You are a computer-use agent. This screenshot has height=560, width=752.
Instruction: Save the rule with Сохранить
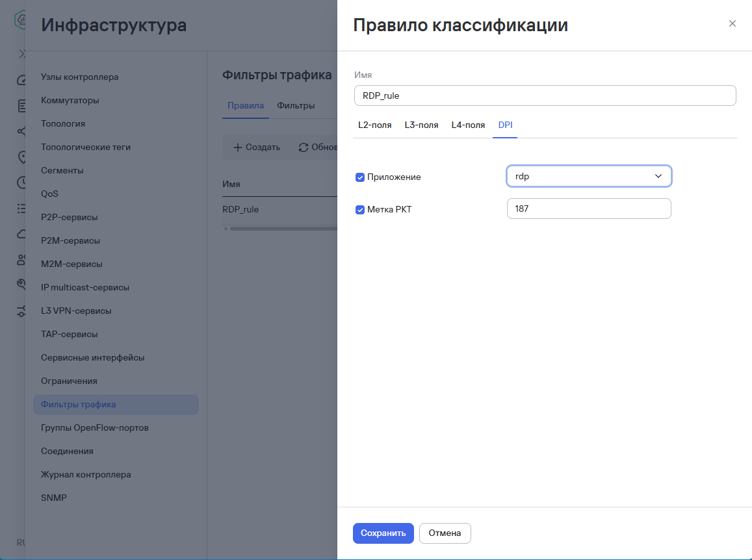pos(383,533)
